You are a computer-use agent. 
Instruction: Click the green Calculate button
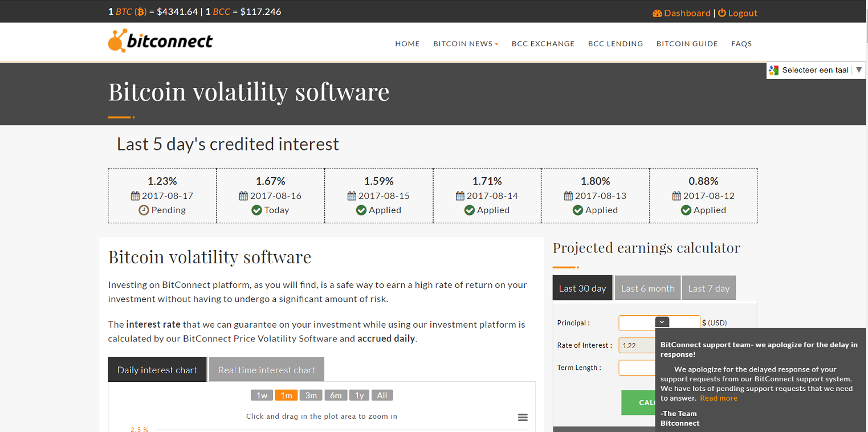[638, 402]
